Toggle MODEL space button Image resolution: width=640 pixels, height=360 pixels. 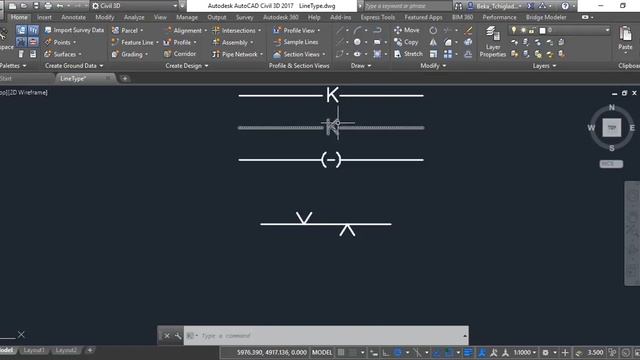pyautogui.click(x=322, y=353)
